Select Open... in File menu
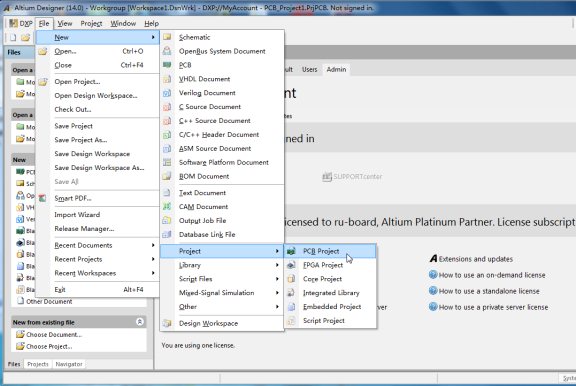576x386 pixels. [x=97, y=51]
